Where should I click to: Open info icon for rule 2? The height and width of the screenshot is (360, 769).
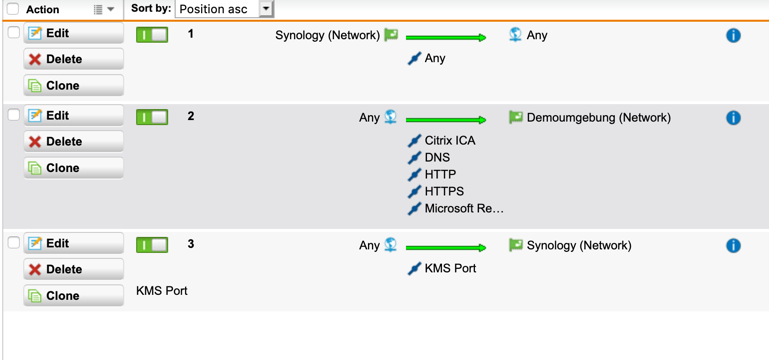(x=733, y=118)
